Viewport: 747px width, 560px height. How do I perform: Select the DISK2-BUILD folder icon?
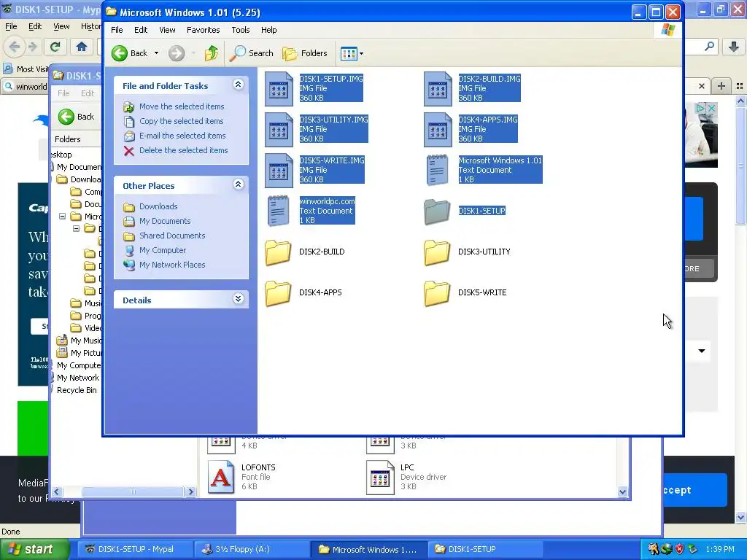point(278,252)
